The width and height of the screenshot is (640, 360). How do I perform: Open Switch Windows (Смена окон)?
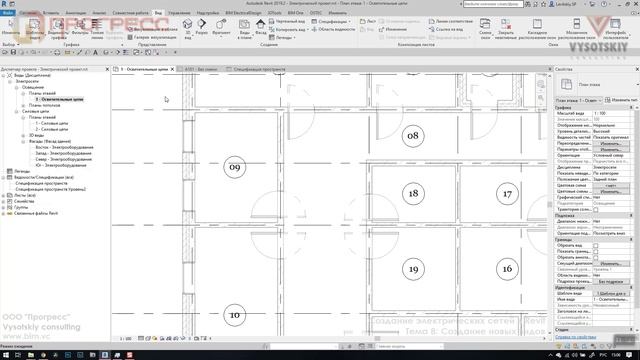485,29
